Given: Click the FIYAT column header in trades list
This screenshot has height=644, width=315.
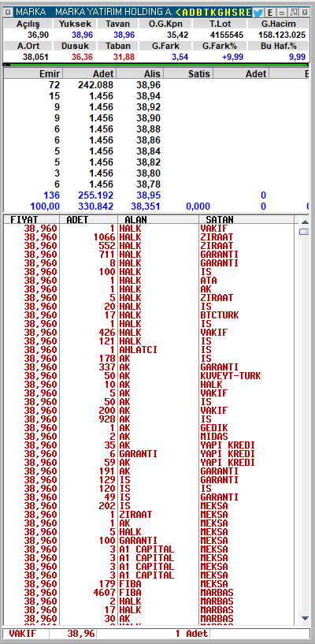Looking at the screenshot, I should click(x=31, y=219).
